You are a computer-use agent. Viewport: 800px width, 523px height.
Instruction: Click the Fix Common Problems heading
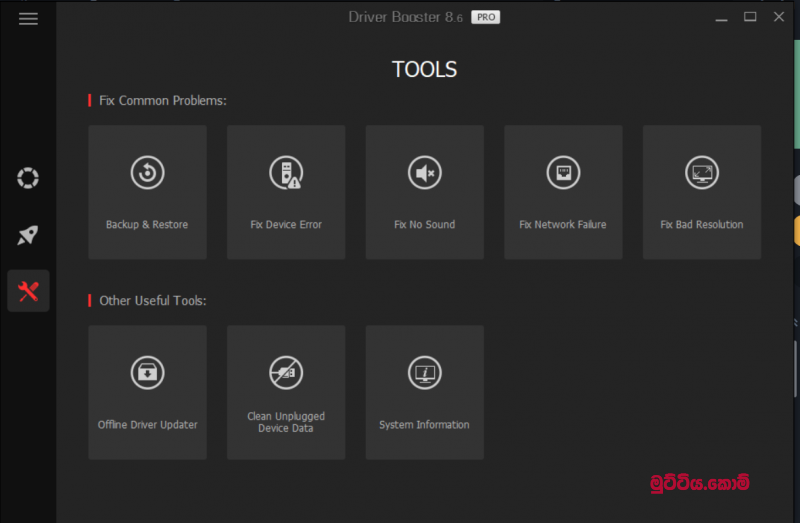162,101
